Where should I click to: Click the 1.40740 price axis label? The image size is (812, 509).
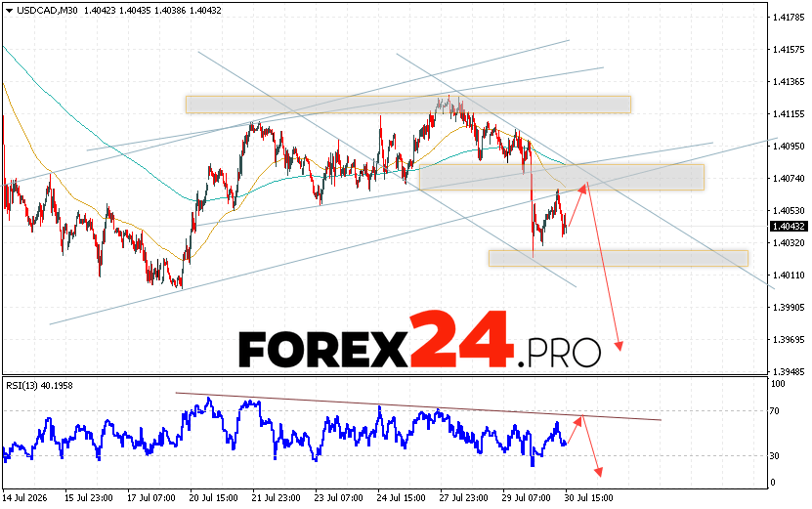pos(789,179)
